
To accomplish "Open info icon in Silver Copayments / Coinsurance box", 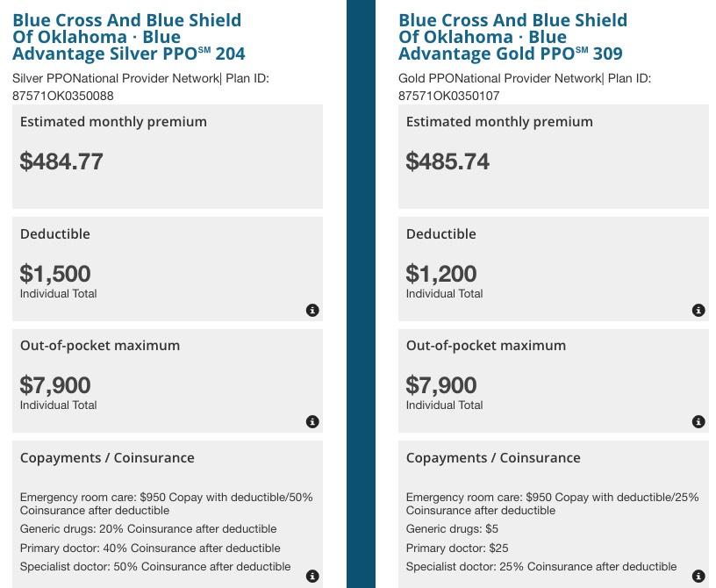I will point(312,577).
